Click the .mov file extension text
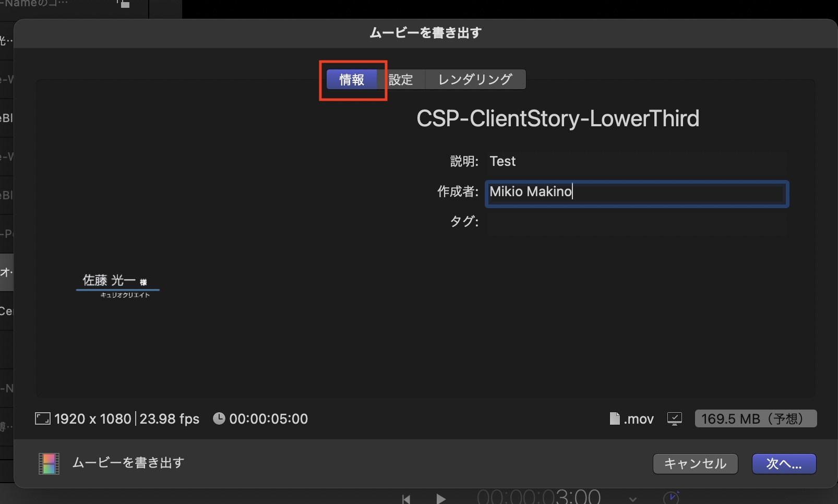 [639, 419]
